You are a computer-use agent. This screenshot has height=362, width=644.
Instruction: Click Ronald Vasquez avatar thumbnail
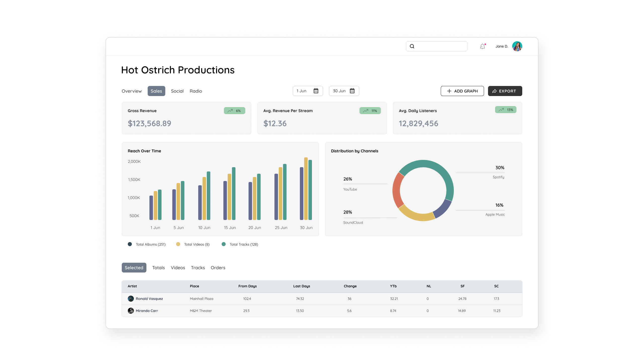tap(131, 299)
